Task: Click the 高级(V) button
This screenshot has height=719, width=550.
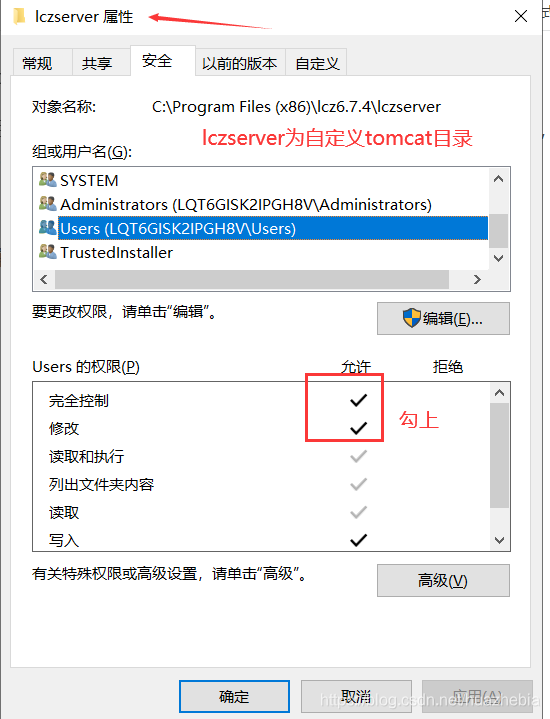Action: point(443,581)
